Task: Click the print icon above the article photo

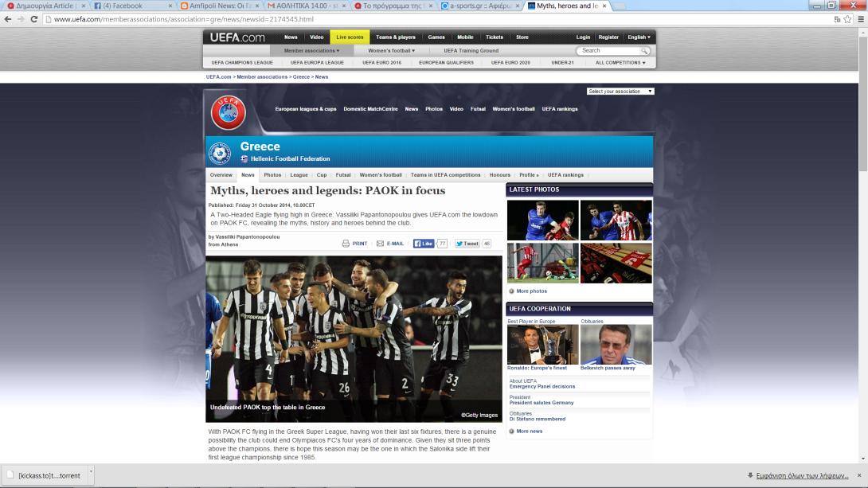Action: (346, 244)
